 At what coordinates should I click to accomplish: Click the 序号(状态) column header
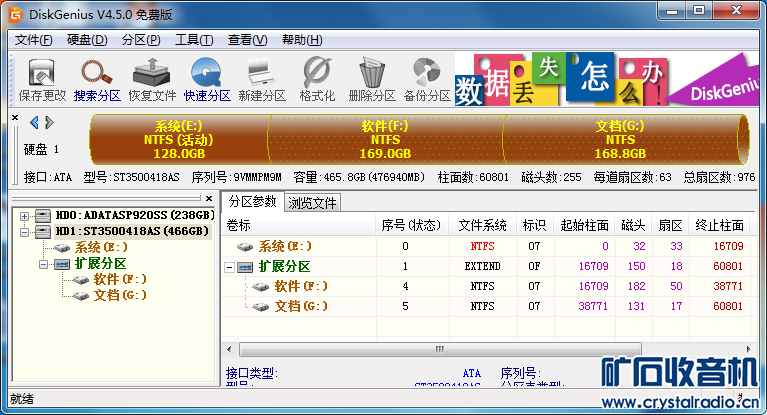(x=412, y=225)
